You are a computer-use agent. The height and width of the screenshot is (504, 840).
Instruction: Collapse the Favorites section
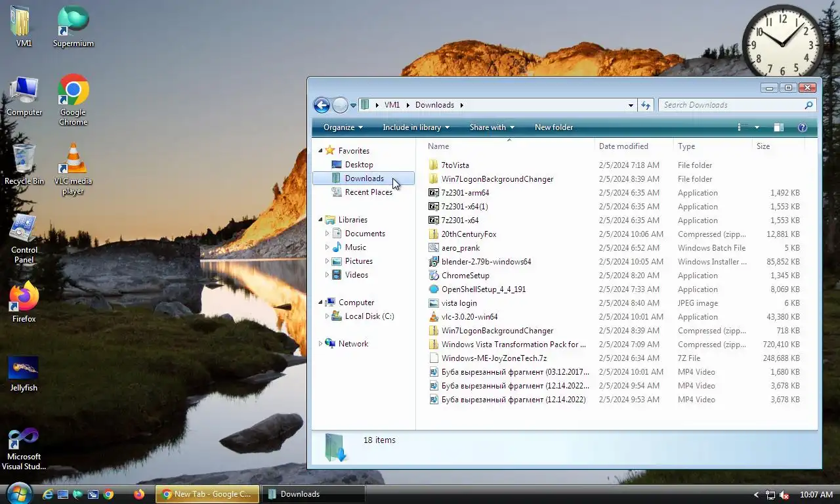[321, 150]
